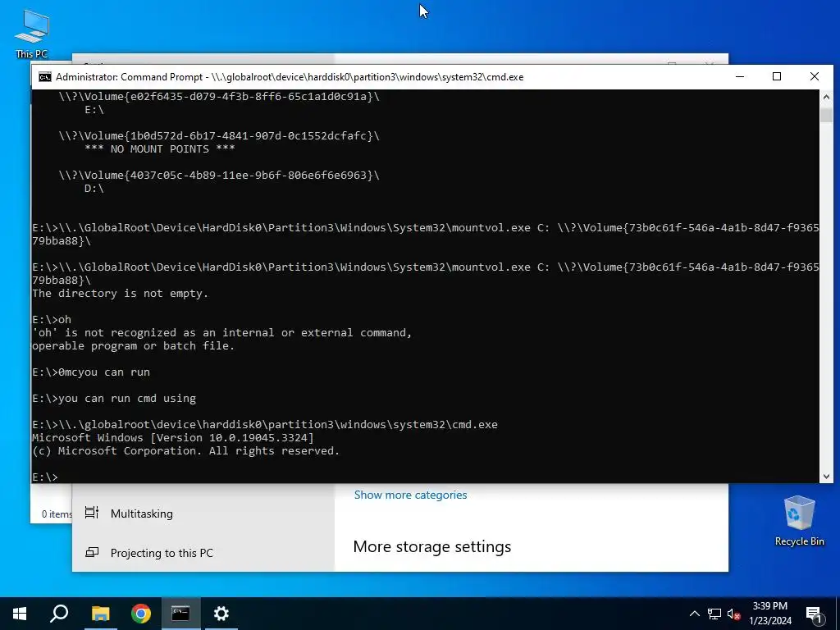Viewport: 840px width, 630px height.
Task: Click the 'D:\' mount point line
Action: point(94,189)
